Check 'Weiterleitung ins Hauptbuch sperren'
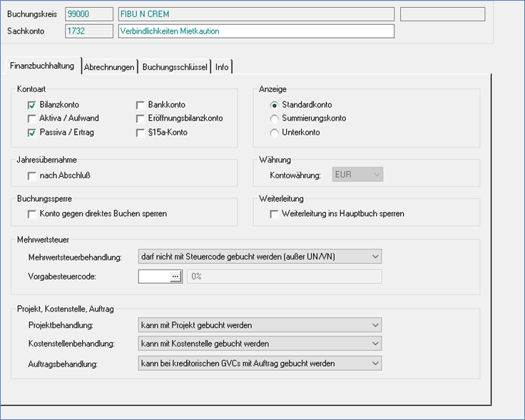The image size is (525, 420). tap(274, 214)
